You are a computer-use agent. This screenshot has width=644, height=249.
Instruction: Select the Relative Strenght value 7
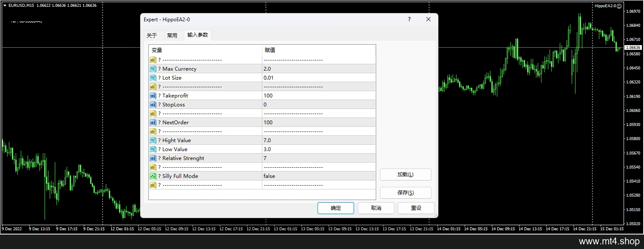319,158
